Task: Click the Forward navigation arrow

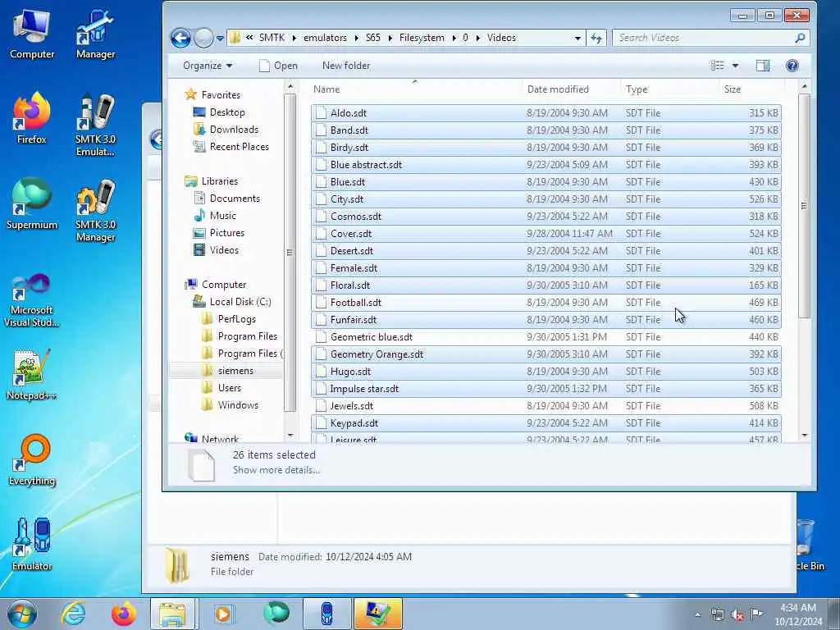Action: pyautogui.click(x=203, y=38)
